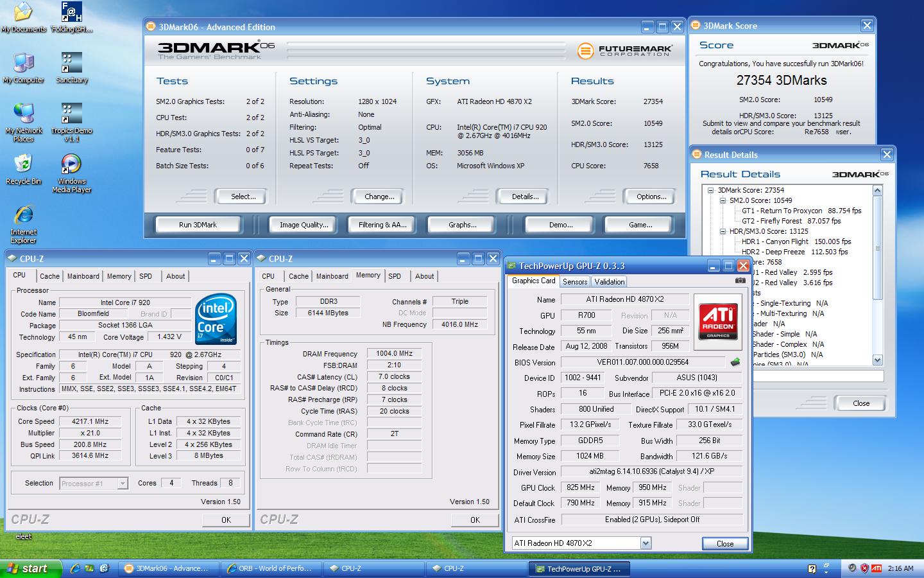Viewport: 924px width, 578px height.
Task: Select GT1 - Return To Proxycon result row
Action: 801,211
